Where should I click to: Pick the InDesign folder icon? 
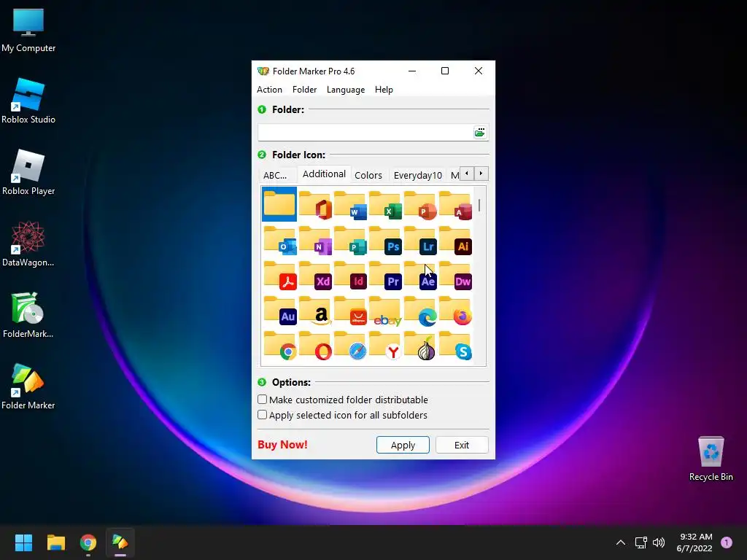349,275
